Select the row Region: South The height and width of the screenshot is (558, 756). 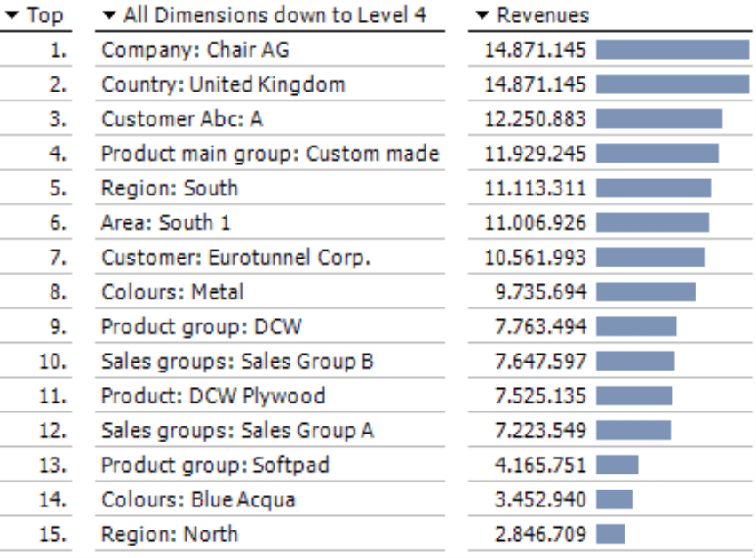pos(169,188)
